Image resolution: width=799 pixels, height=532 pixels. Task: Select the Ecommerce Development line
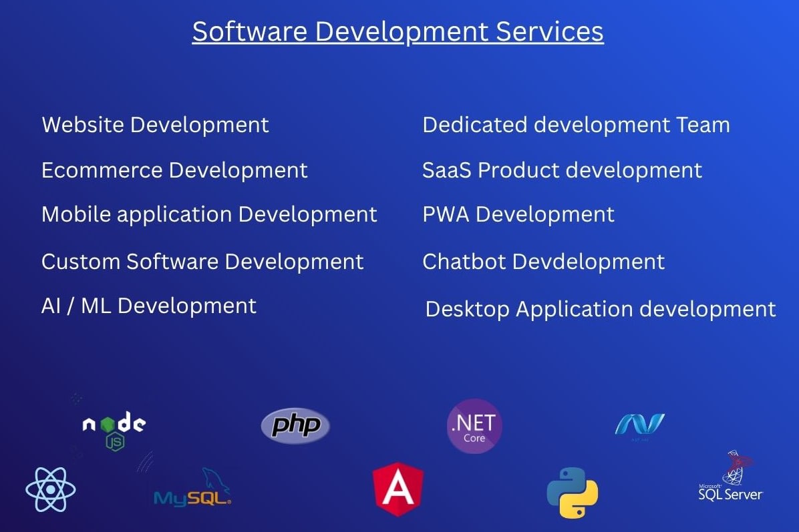(174, 170)
